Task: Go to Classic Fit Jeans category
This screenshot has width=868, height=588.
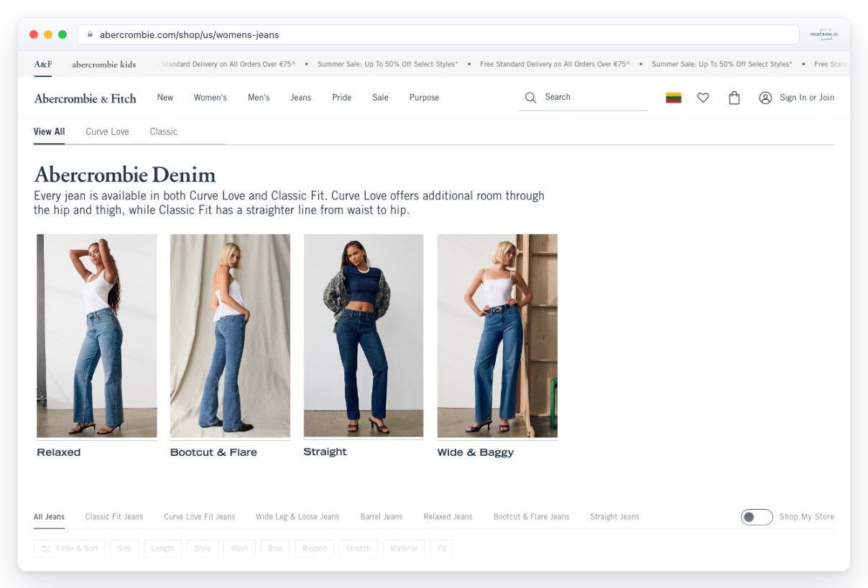Action: pyautogui.click(x=114, y=517)
